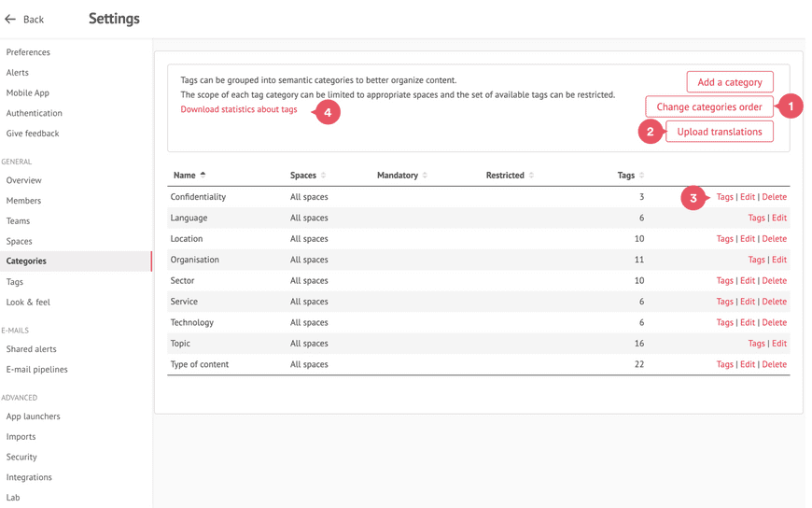The height and width of the screenshot is (508, 812).
Task: Go to the Members section
Action: click(x=23, y=201)
